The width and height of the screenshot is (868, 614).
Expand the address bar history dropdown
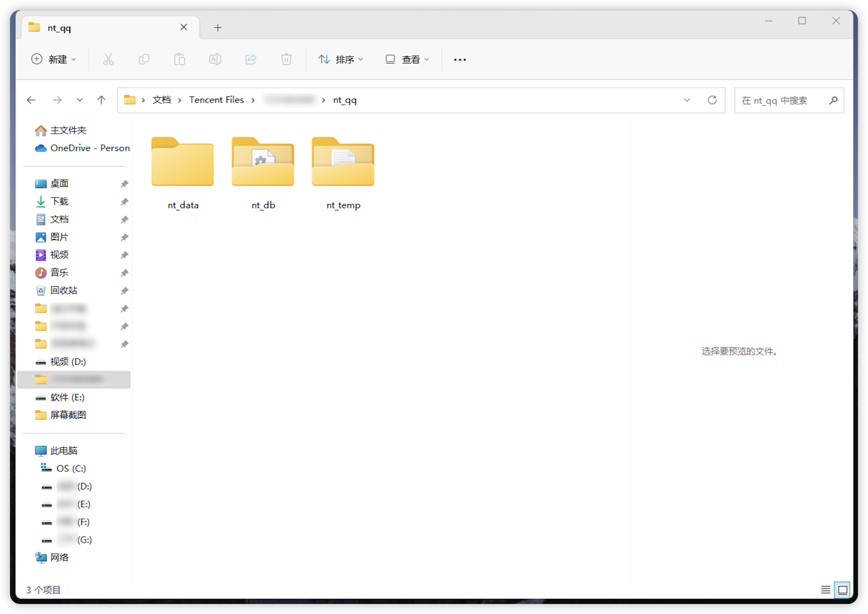click(686, 100)
